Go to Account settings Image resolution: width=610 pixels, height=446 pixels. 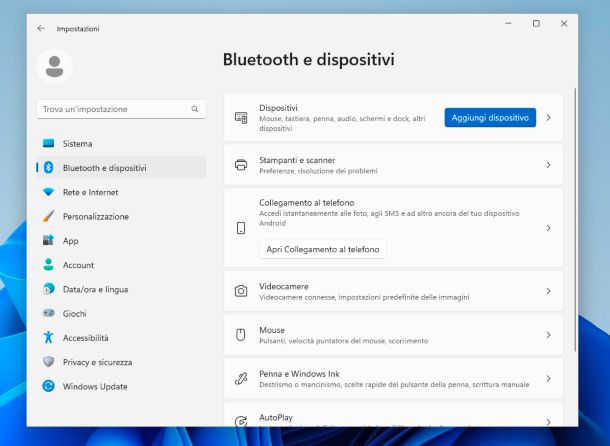(x=121, y=265)
